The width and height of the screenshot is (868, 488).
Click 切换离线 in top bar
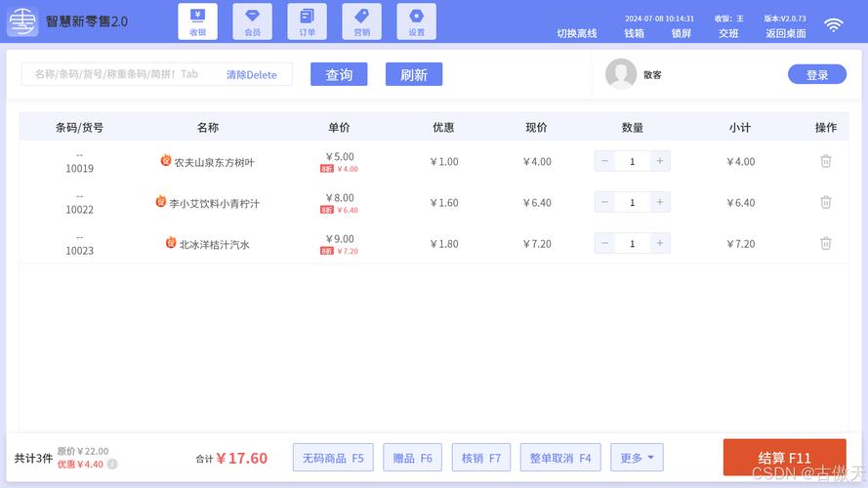pos(577,33)
